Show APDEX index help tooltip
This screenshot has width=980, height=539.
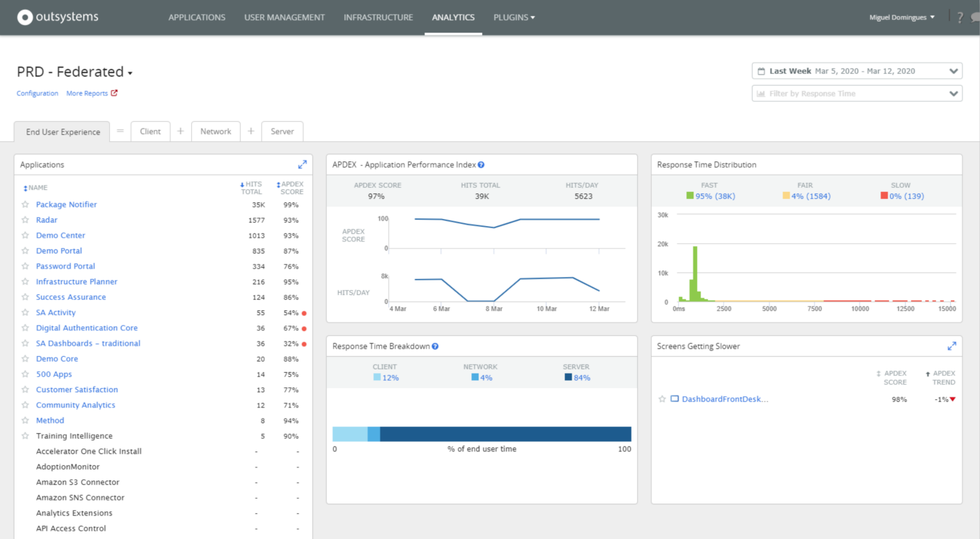tap(481, 165)
